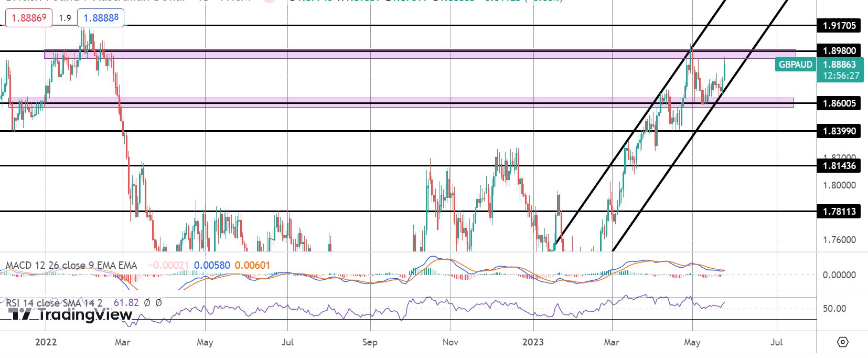Screen dimensions: 868x358
Task: Click the blue MACD value 0.00580
Action: [x=212, y=266]
